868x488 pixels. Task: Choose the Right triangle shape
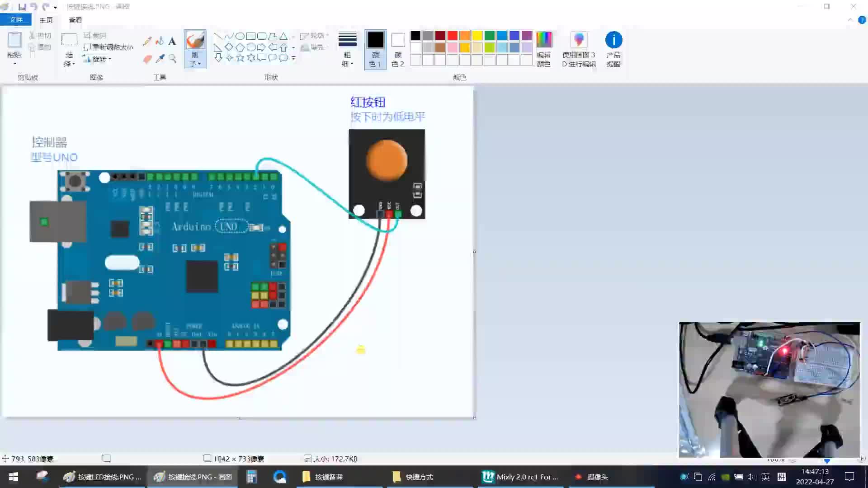tap(218, 47)
